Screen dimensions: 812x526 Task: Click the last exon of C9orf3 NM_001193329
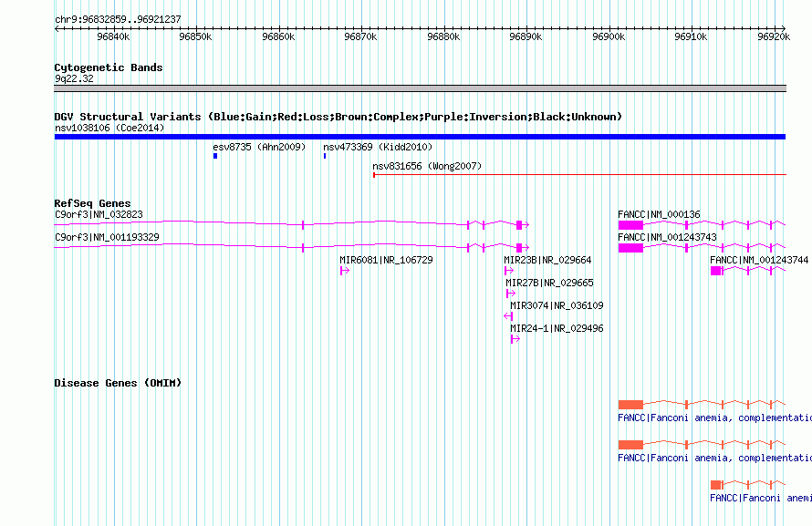point(519,248)
